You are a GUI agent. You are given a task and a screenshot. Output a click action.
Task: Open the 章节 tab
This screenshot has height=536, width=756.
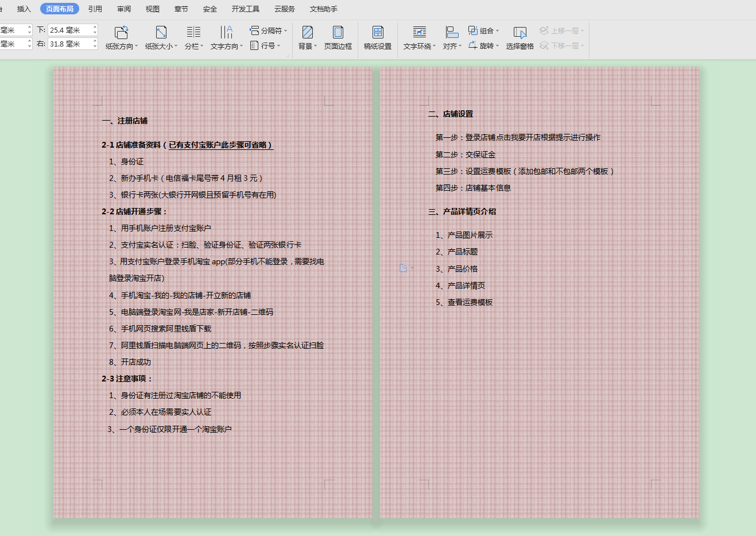181,9
